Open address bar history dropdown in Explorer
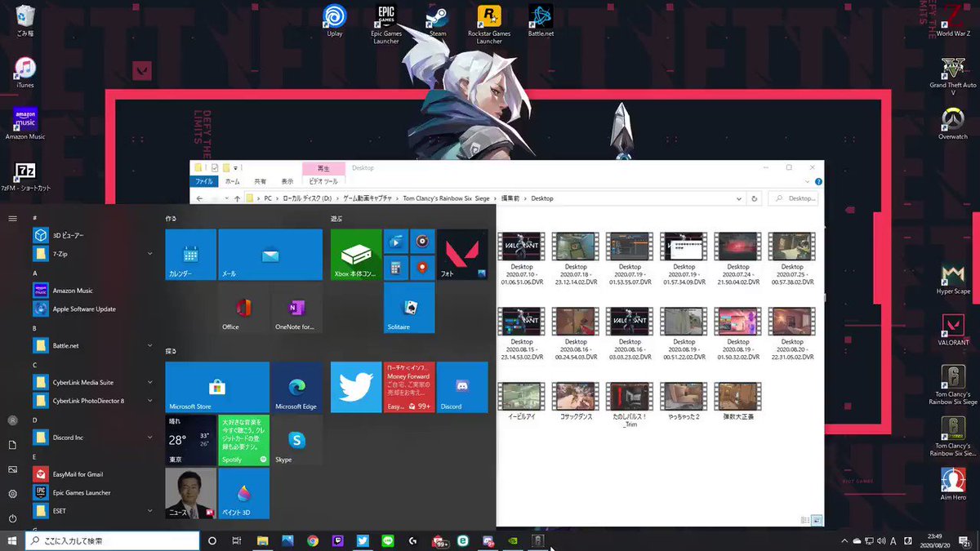Screen dimensions: 980x551 tap(738, 198)
